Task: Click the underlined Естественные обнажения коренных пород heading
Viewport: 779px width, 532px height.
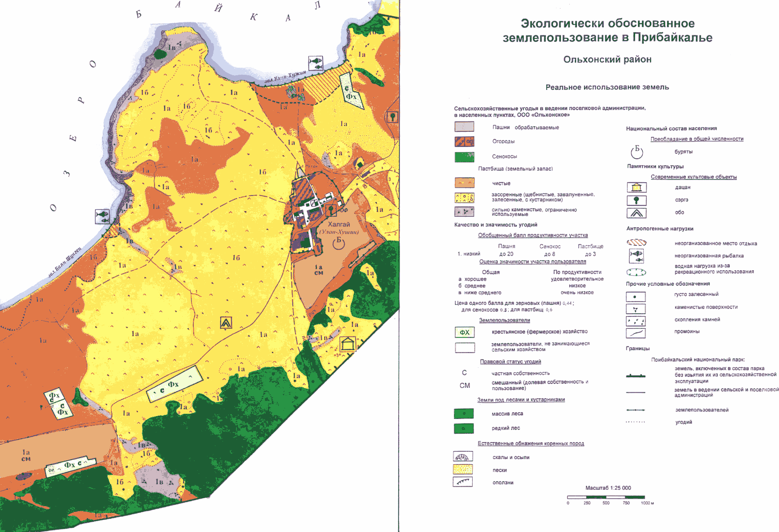Action: [531, 444]
